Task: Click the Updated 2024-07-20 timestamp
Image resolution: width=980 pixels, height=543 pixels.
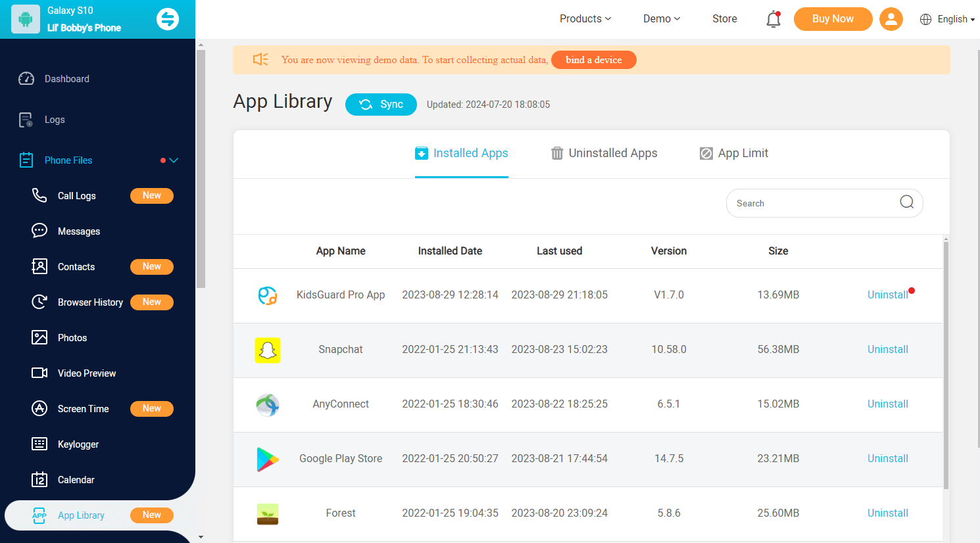Action: 488,105
